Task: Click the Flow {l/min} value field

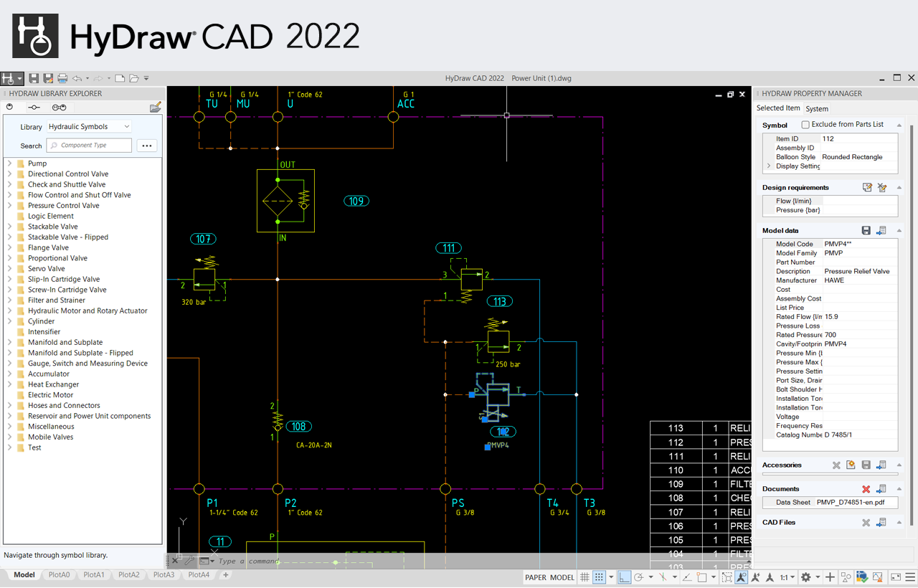Action: pos(860,201)
